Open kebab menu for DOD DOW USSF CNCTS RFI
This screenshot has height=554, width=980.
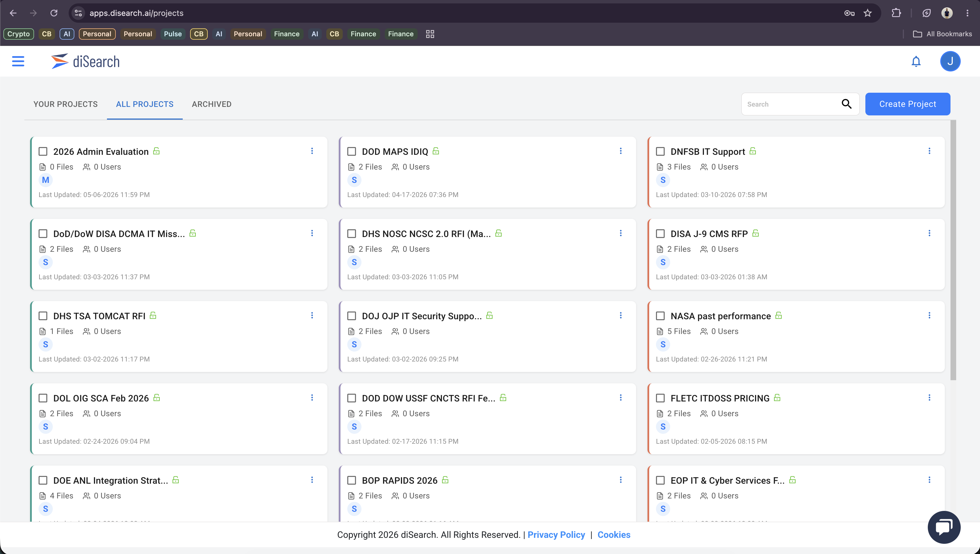[x=621, y=397]
